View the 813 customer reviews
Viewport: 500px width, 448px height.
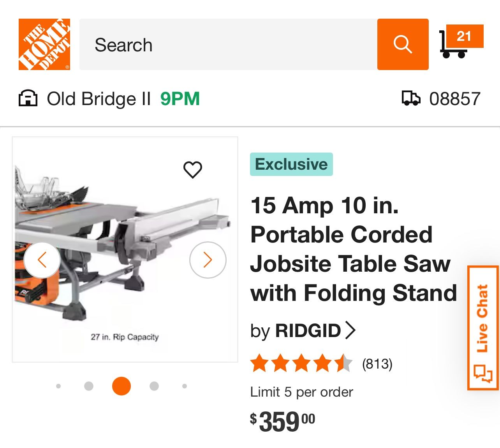point(377,364)
